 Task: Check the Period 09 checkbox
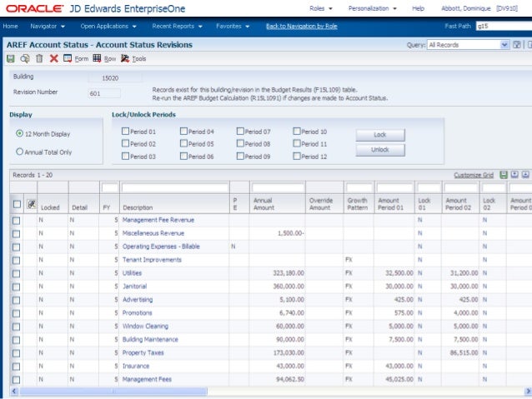pos(240,156)
